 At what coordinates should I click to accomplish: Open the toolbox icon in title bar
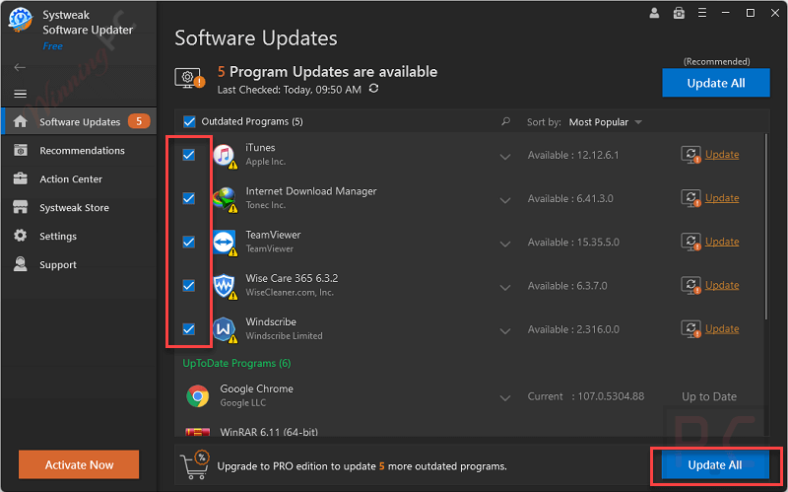click(x=678, y=13)
